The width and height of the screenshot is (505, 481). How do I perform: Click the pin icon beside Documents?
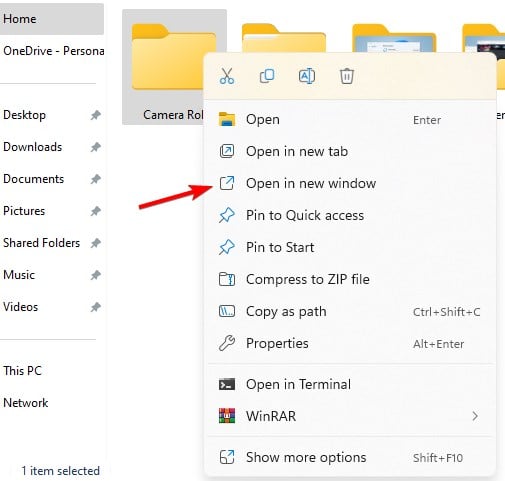(96, 179)
